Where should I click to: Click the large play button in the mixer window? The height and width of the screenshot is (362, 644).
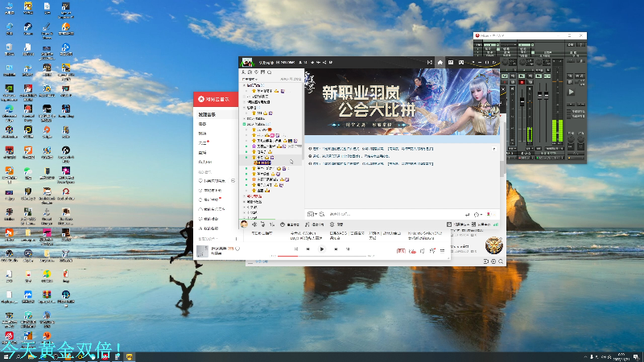[x=571, y=92]
